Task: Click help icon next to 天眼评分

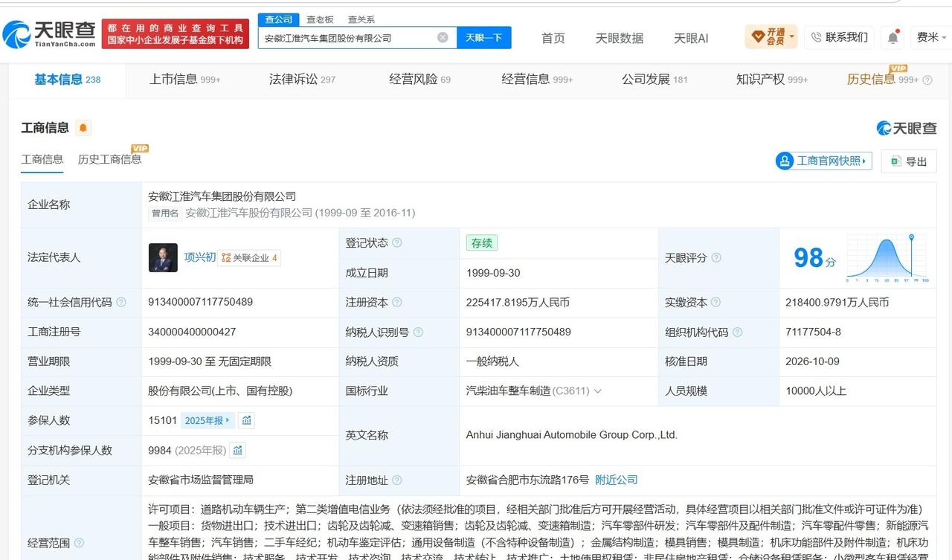Action: coord(716,258)
